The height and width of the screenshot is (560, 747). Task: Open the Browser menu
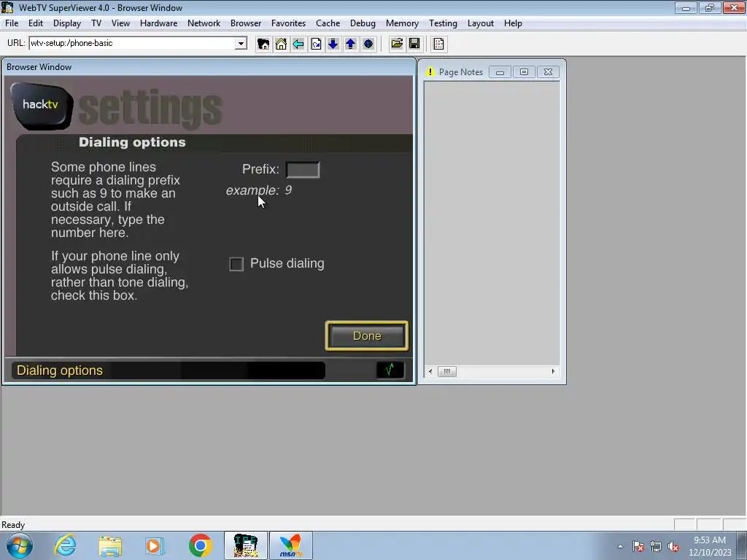246,23
